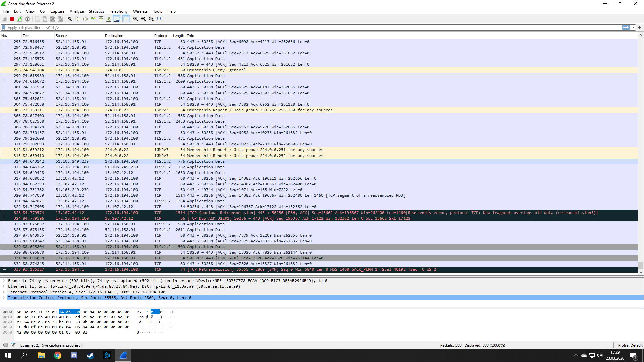Click the Find packet magnifier icon
This screenshot has height=362, width=644.
(70, 19)
